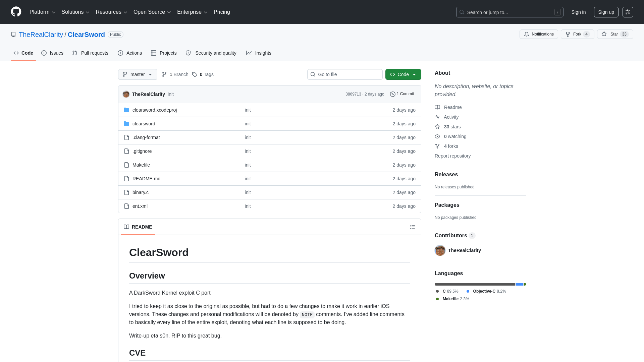Click Report repository
Image resolution: width=644 pixels, height=362 pixels.
coord(452,156)
